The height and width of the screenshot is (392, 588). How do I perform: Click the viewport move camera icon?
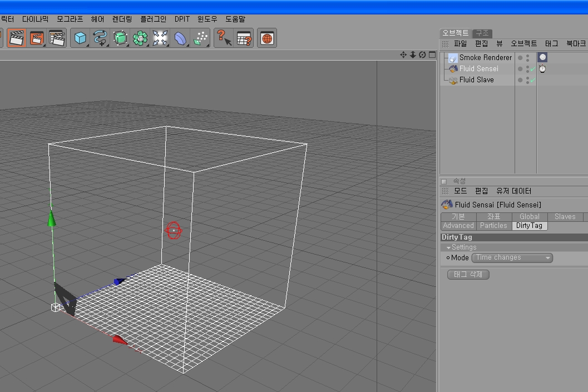tap(403, 54)
